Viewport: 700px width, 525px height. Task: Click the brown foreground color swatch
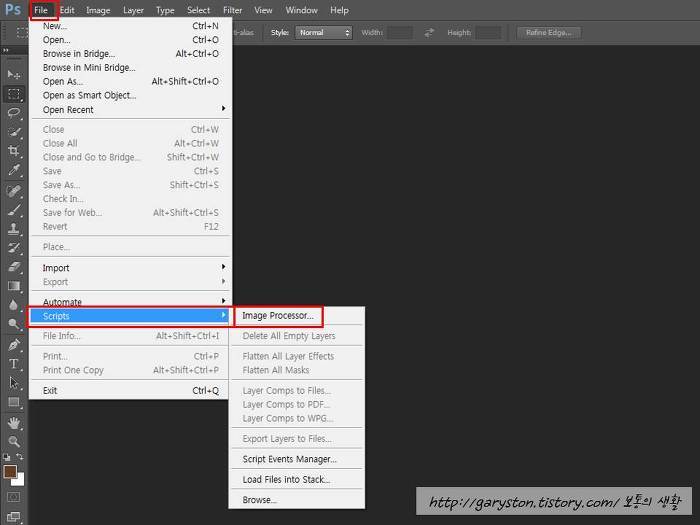[x=10, y=471]
